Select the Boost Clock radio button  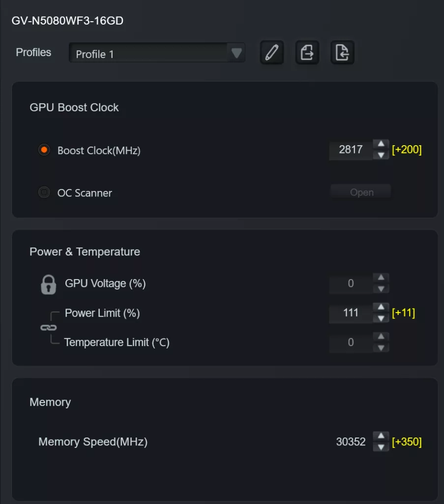[44, 150]
